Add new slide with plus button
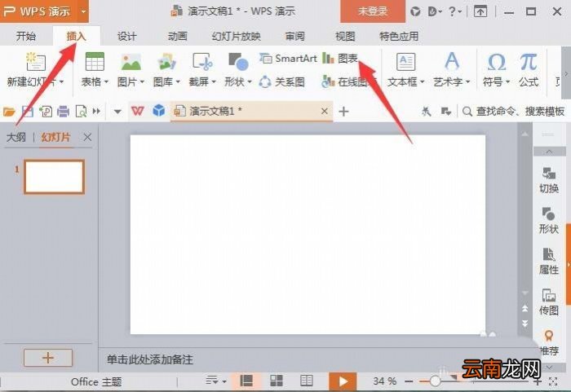The image size is (571, 392). (48, 358)
